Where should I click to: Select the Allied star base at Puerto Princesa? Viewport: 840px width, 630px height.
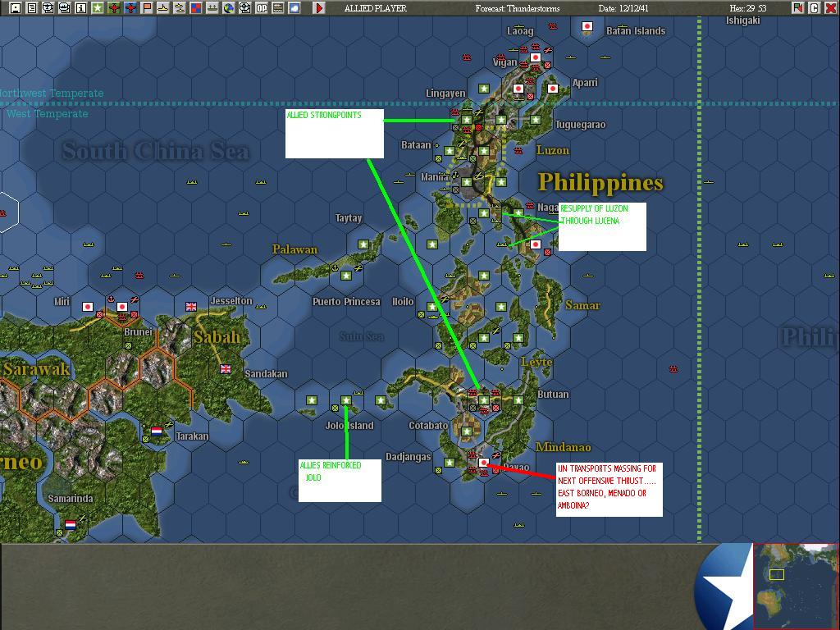346,276
